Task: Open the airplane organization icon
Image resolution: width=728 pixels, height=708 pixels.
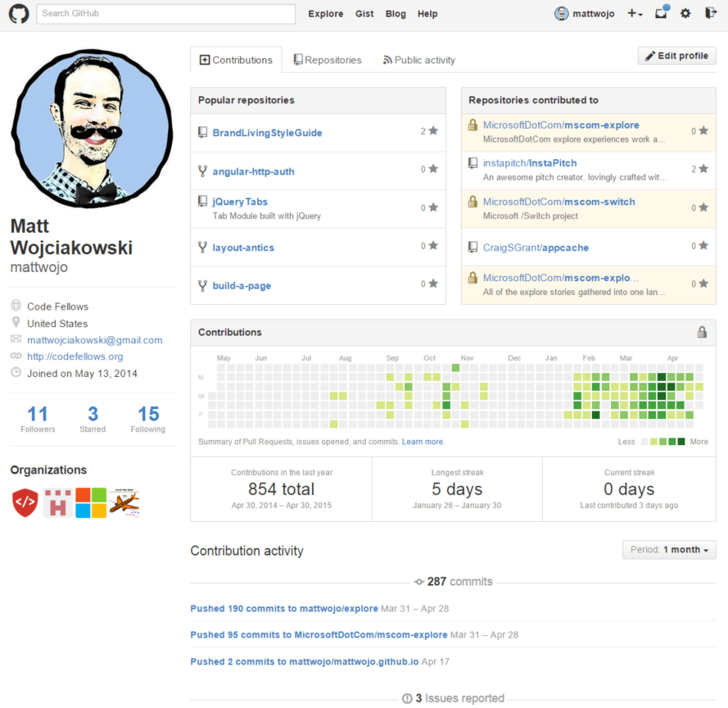Action: pyautogui.click(x=124, y=502)
